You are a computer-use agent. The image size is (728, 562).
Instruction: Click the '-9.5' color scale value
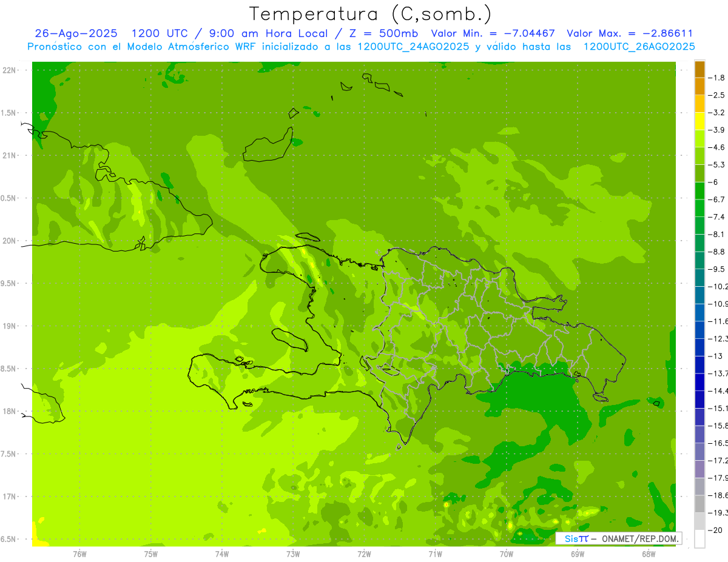[716, 269]
